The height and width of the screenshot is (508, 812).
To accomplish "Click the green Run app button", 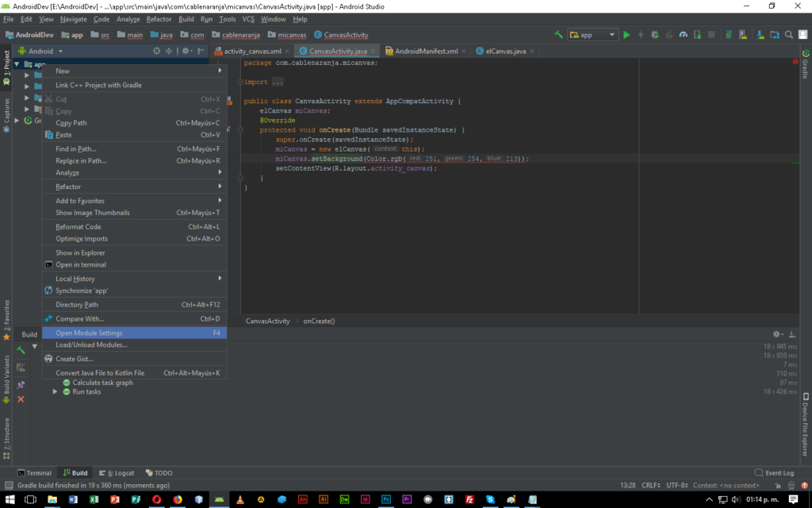I will pos(626,35).
